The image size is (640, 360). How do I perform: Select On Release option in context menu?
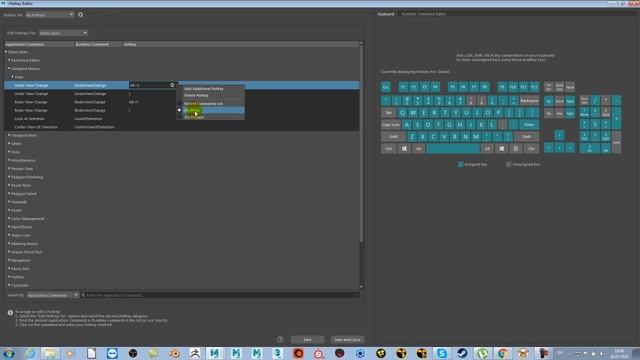tap(211, 117)
